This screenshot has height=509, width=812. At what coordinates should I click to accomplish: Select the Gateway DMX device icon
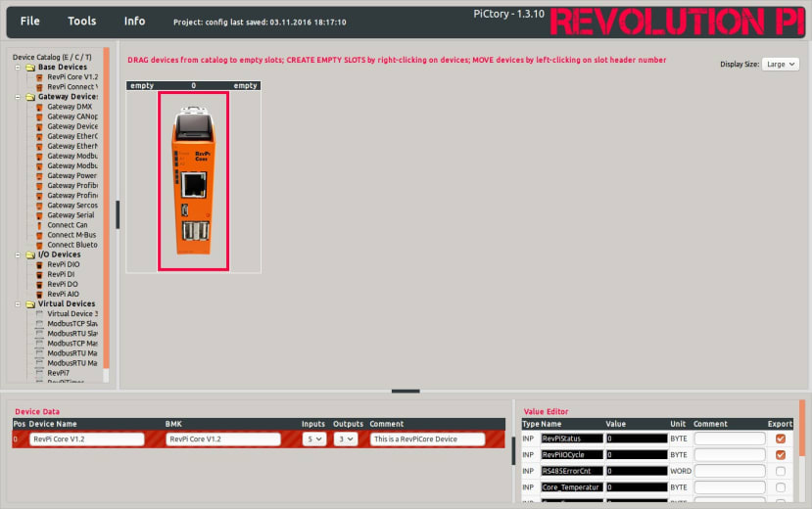coord(39,107)
